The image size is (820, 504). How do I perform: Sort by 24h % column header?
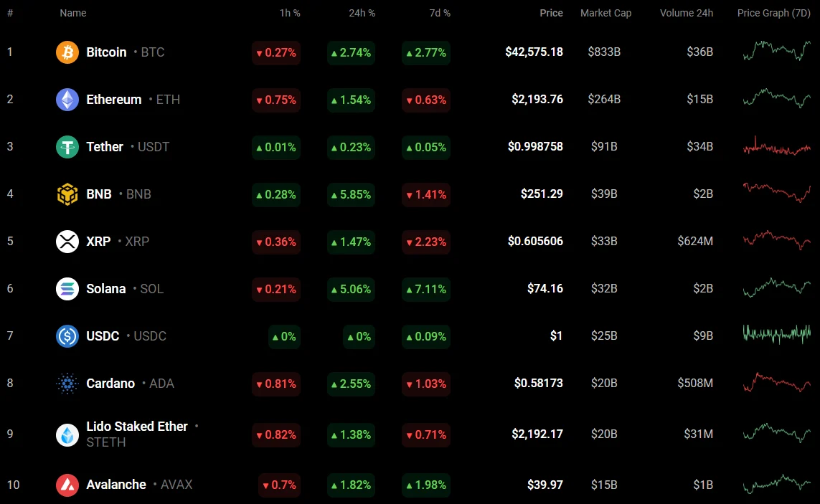pyautogui.click(x=362, y=13)
